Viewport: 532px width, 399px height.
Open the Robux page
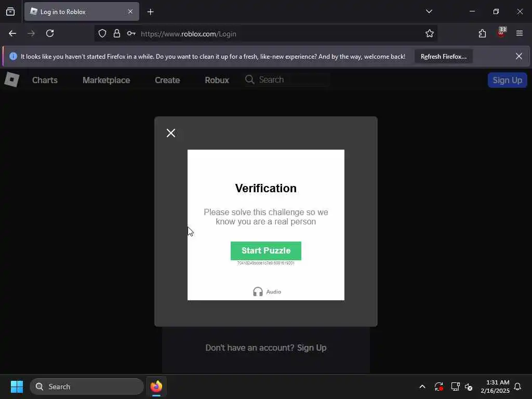[217, 80]
